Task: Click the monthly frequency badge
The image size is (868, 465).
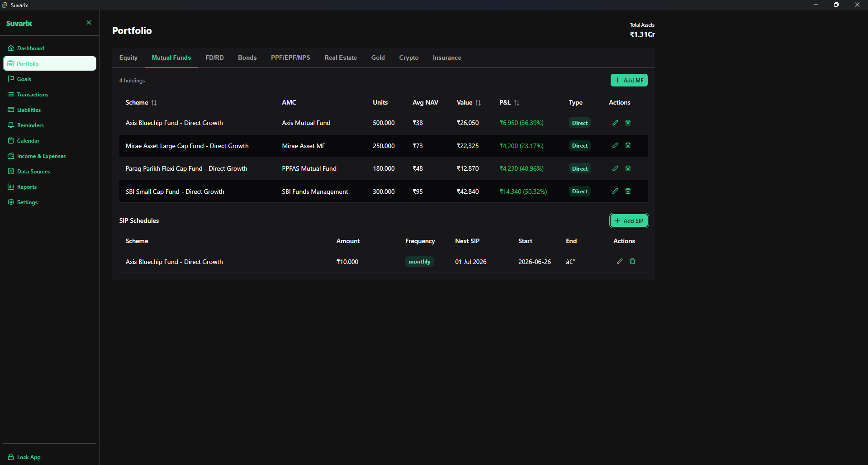Action: click(419, 261)
